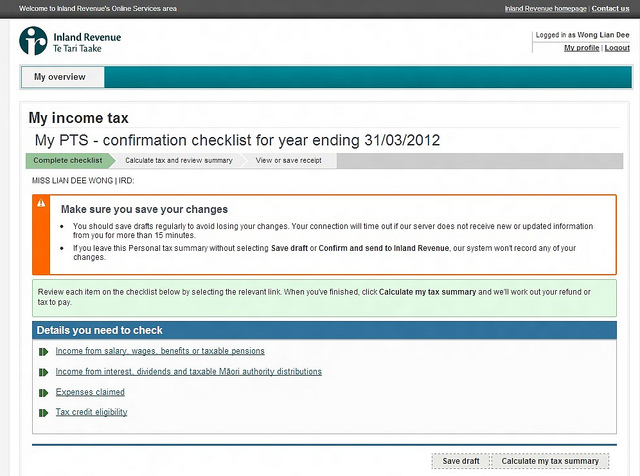Image resolution: width=640 pixels, height=476 pixels.
Task: Click the Inland Revenue logo icon
Action: (x=33, y=41)
